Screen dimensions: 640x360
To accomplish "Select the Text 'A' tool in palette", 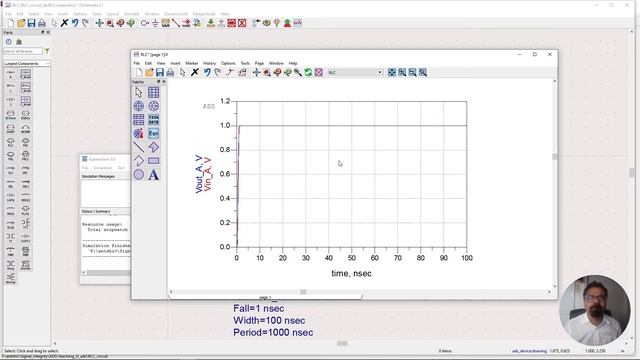I will pyautogui.click(x=153, y=174).
